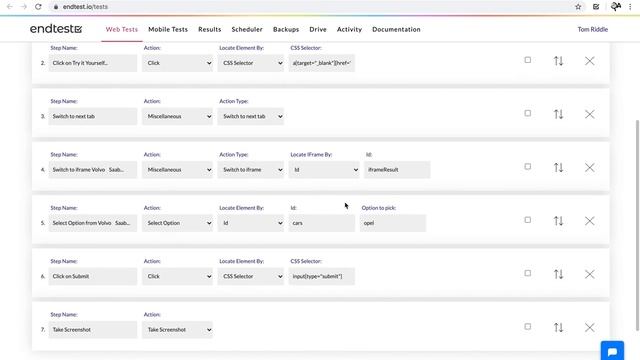640x360 pixels.
Task: Open step 5 Locate Element By Id dropdown
Action: pyautogui.click(x=251, y=223)
